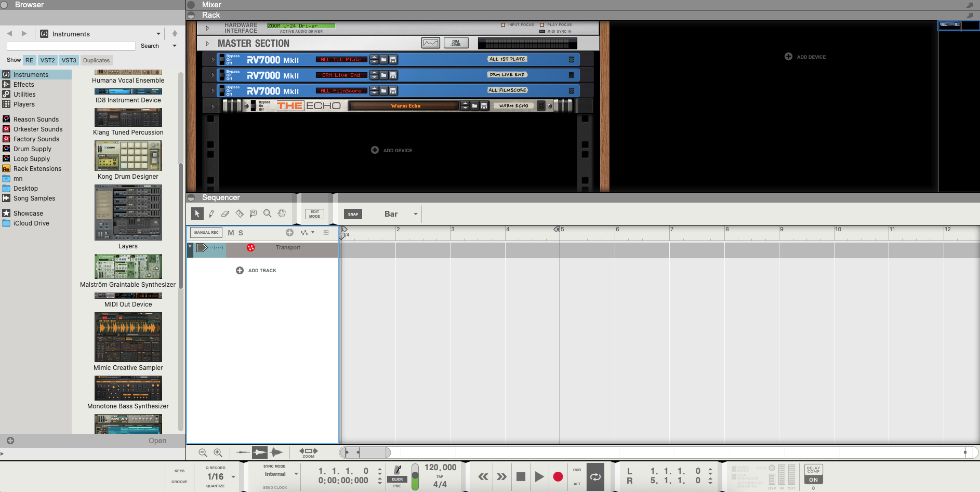Toggle the Loop button in transport

595,476
